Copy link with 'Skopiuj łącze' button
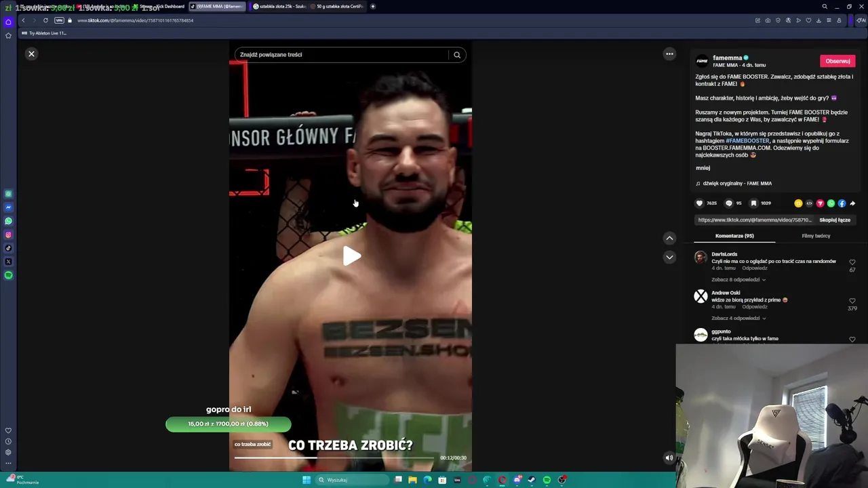 pos(835,220)
